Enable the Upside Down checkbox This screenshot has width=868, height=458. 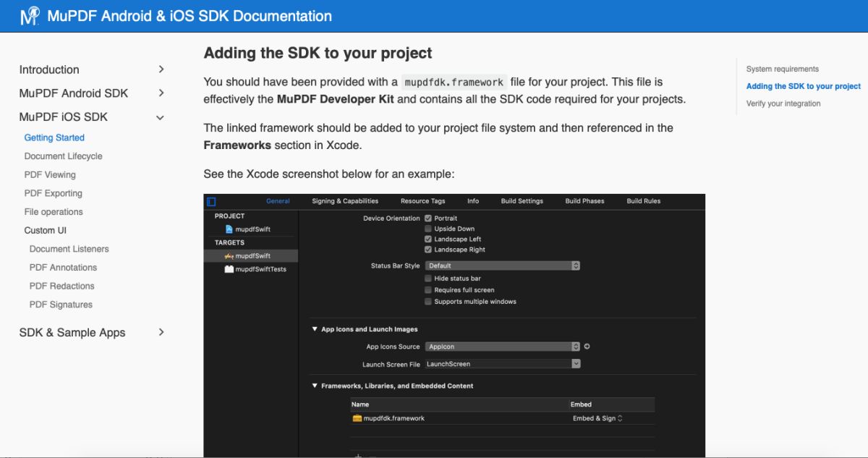428,229
